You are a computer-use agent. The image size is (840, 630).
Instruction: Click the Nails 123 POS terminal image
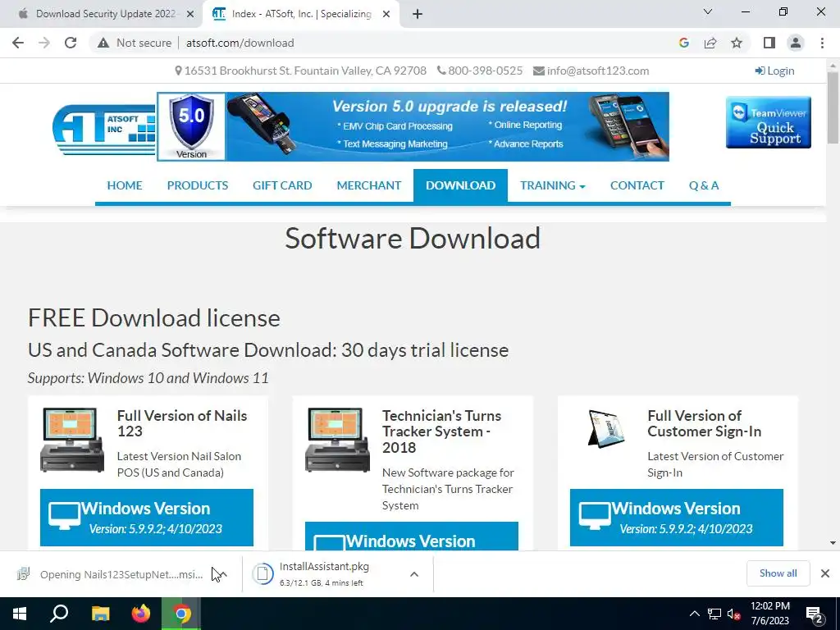click(72, 440)
